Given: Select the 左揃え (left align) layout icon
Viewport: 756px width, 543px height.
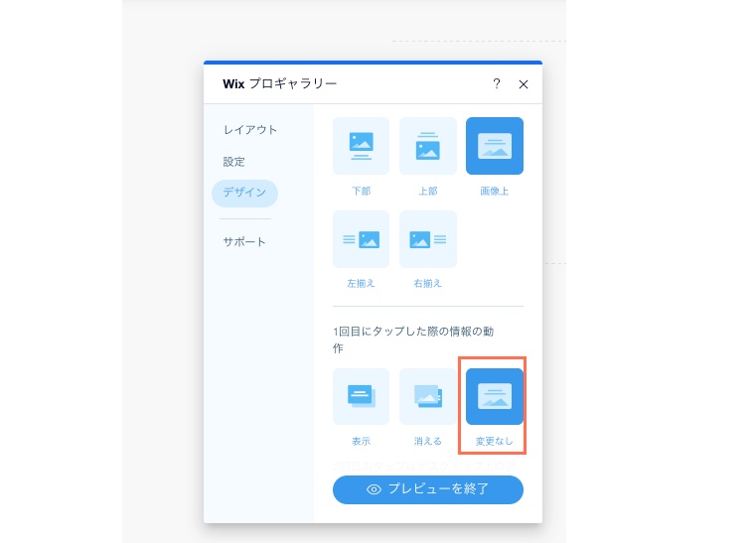Looking at the screenshot, I should point(361,239).
